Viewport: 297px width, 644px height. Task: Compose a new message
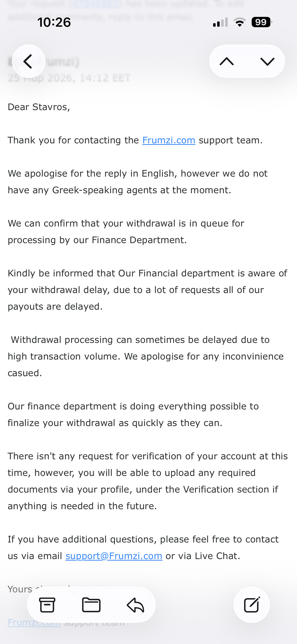point(251,605)
